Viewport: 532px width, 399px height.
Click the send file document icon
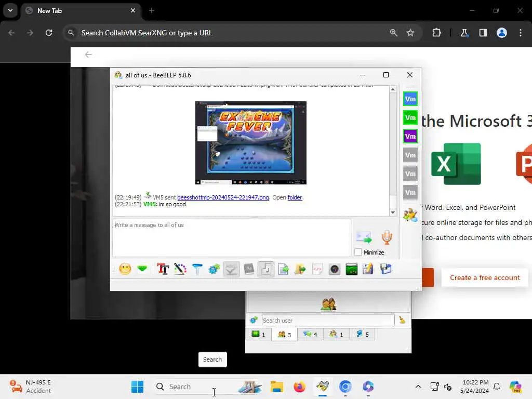tap(283, 270)
